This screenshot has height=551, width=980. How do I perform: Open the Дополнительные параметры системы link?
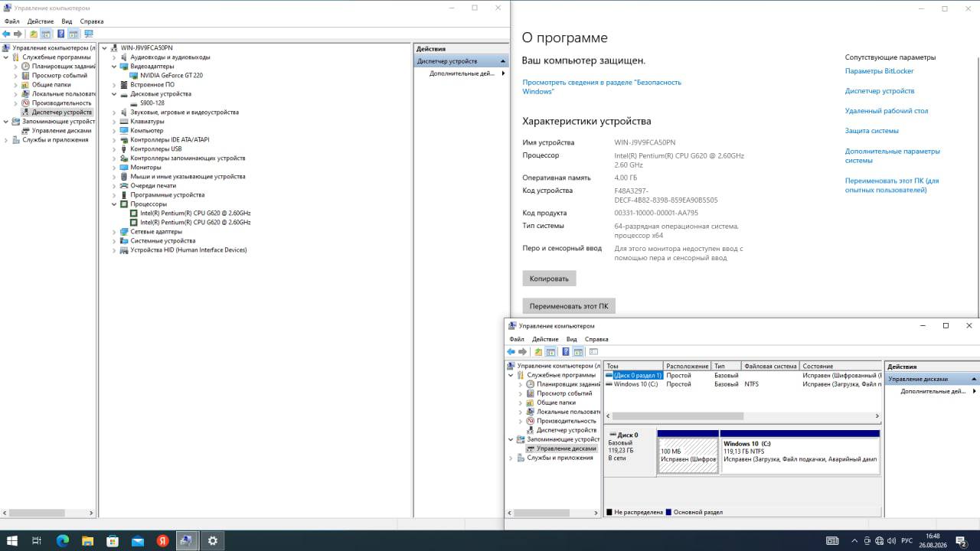pyautogui.click(x=893, y=155)
